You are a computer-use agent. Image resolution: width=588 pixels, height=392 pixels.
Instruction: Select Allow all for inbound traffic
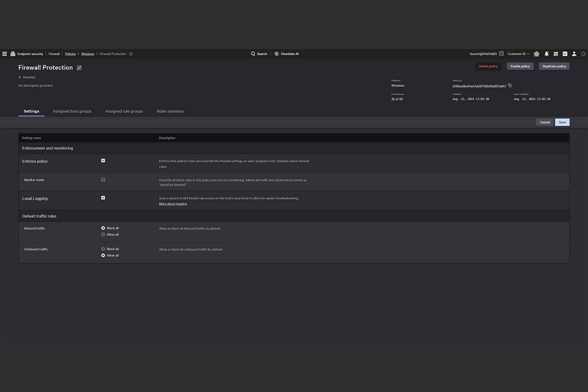(103, 234)
